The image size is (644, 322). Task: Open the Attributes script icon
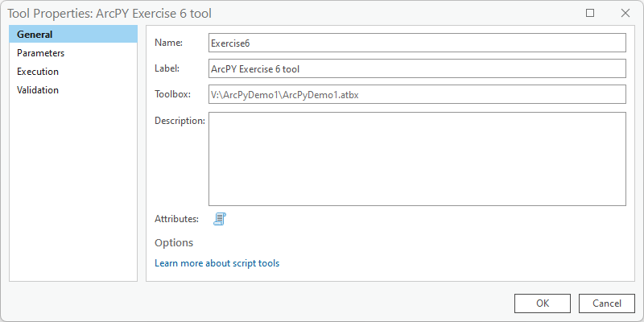click(x=220, y=219)
